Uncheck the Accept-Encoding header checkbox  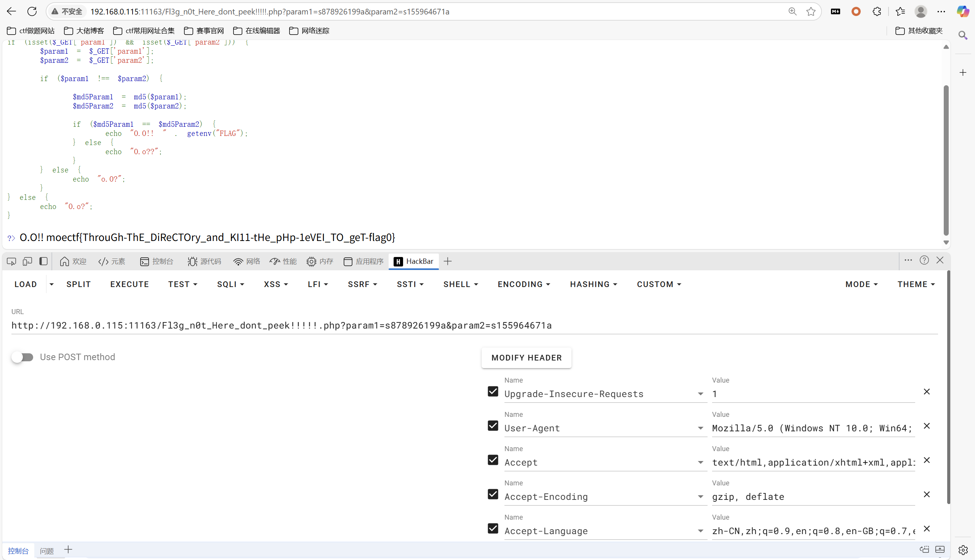click(x=493, y=494)
